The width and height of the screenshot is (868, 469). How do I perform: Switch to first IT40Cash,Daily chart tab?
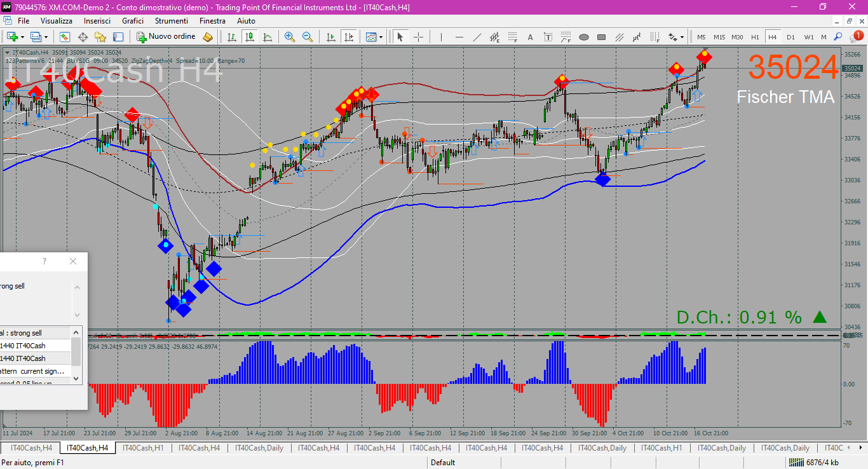coord(259,448)
